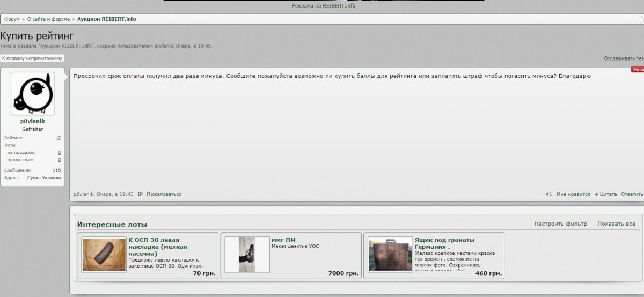Open Настроить фильтр for interesting lots
The height and width of the screenshot is (297, 644).
coord(560,224)
